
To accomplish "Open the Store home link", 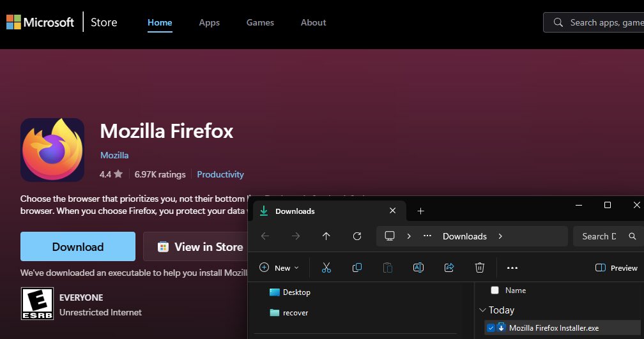I will [103, 22].
